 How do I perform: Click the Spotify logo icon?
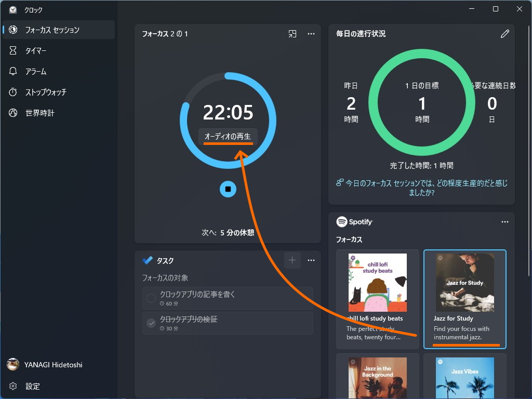(343, 222)
